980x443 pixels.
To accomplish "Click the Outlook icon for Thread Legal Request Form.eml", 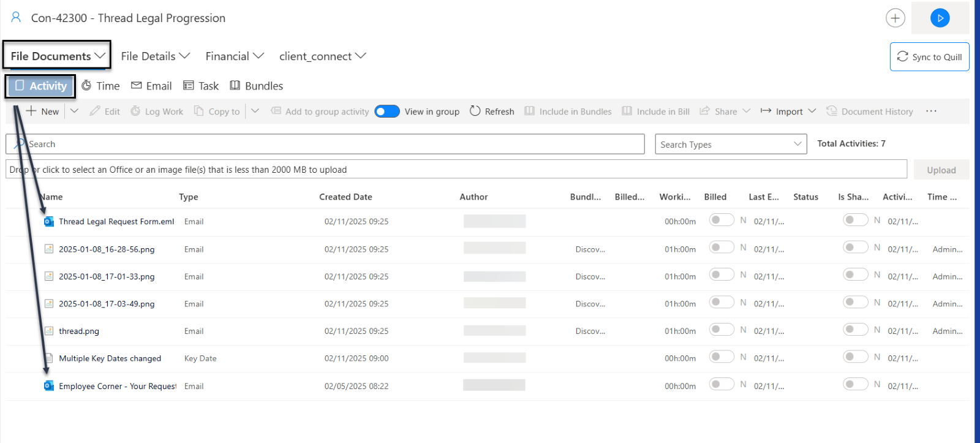I will pos(48,221).
